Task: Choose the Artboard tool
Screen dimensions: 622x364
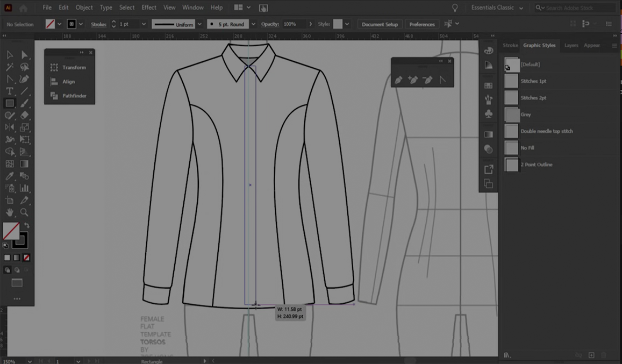Action: point(10,200)
